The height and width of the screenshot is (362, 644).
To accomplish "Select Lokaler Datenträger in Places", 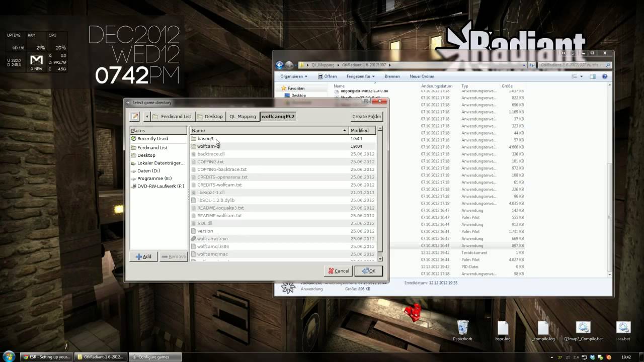I will click(x=158, y=163).
